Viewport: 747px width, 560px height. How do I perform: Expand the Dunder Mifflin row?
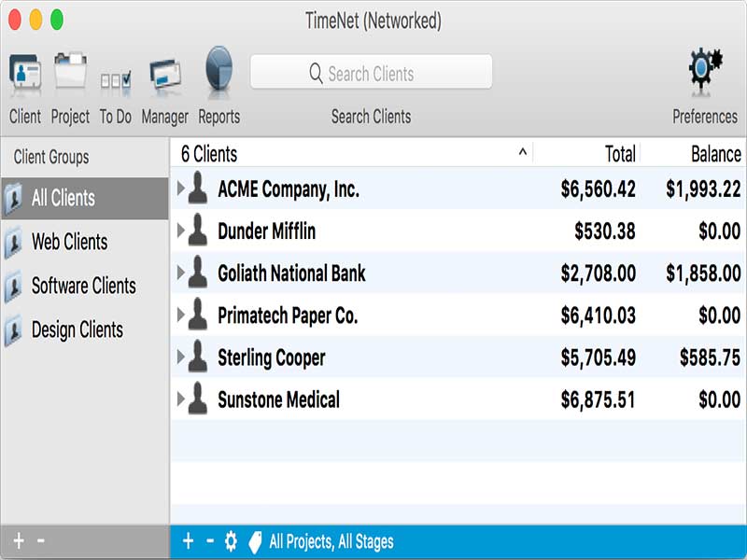(x=180, y=231)
